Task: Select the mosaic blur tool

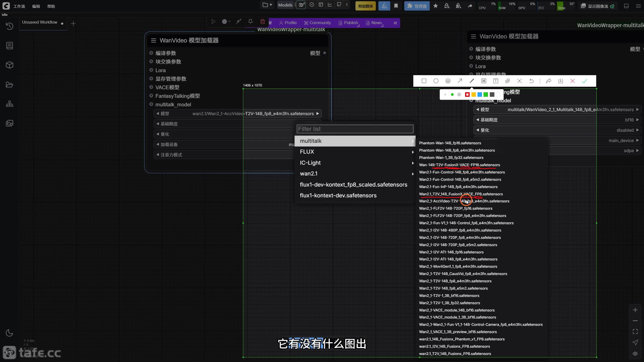Action: coord(484,81)
